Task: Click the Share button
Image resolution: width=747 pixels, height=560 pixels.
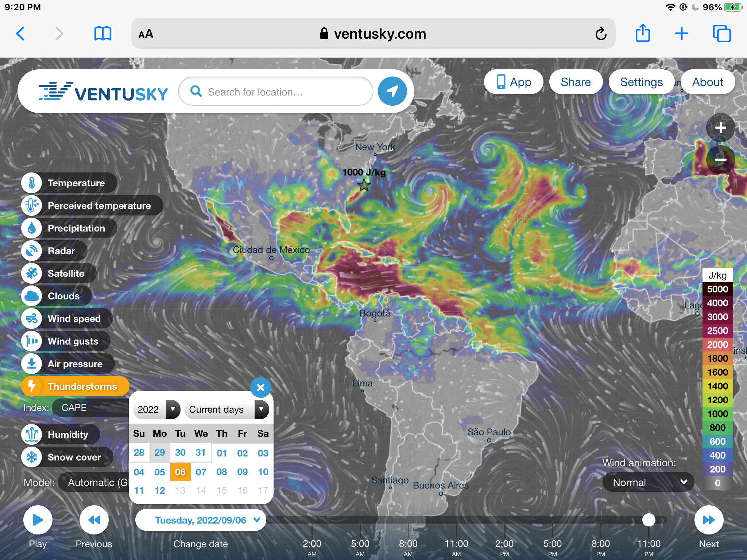Action: pyautogui.click(x=576, y=82)
